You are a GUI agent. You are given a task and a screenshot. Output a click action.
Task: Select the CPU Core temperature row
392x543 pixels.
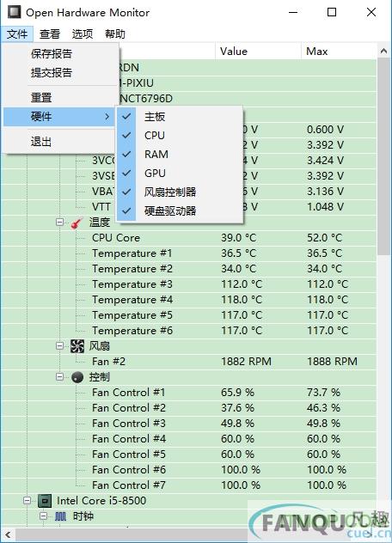pos(189,238)
